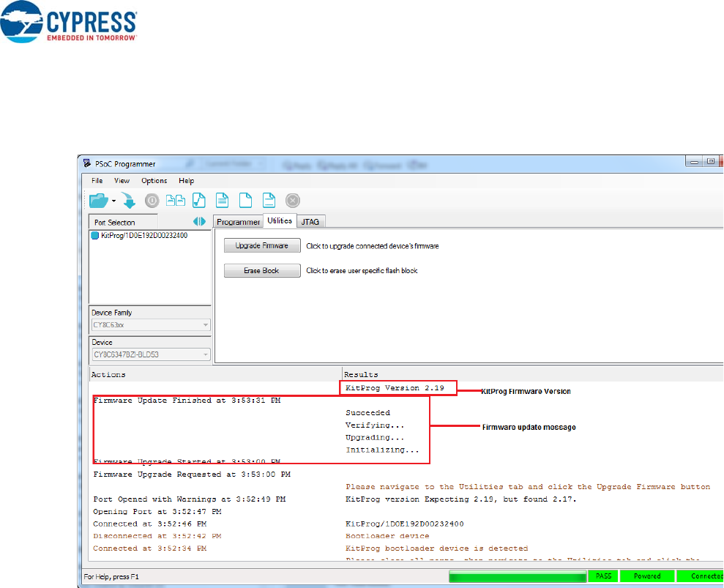Click the Open File folder icon
The height and width of the screenshot is (588, 724).
tap(98, 200)
